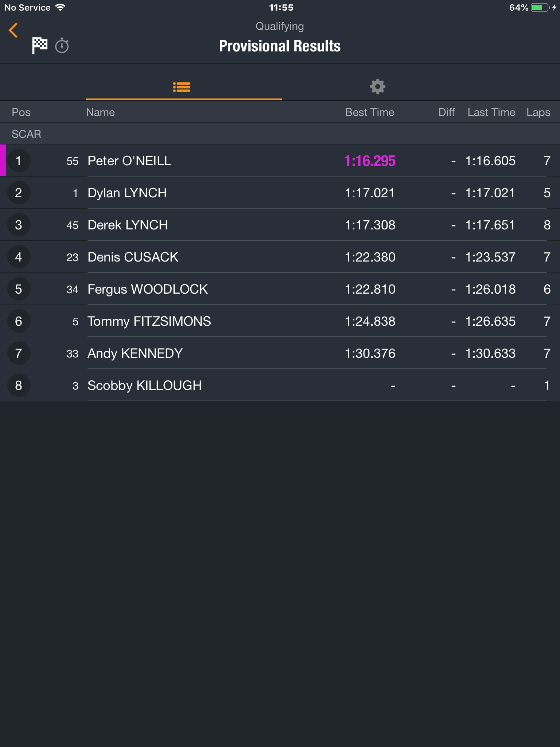Select Scobby KILLOUGH entry
Screen dimensions: 560x747
pos(280,386)
